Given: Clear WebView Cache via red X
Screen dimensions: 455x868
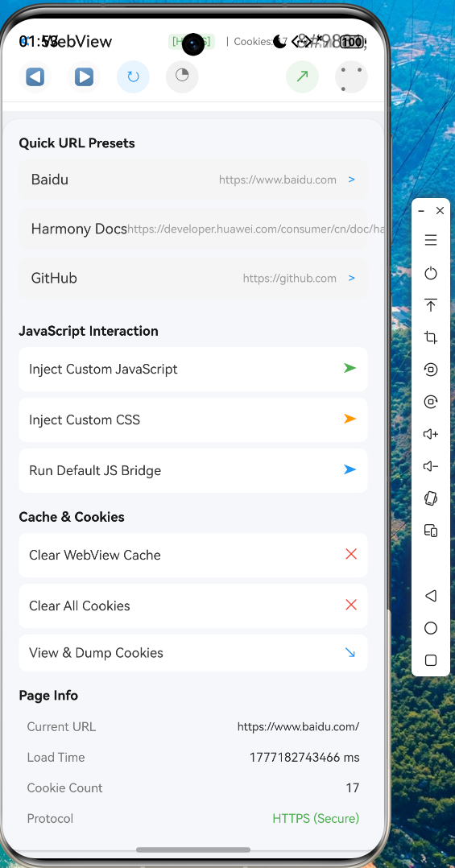Looking at the screenshot, I should tap(351, 554).
